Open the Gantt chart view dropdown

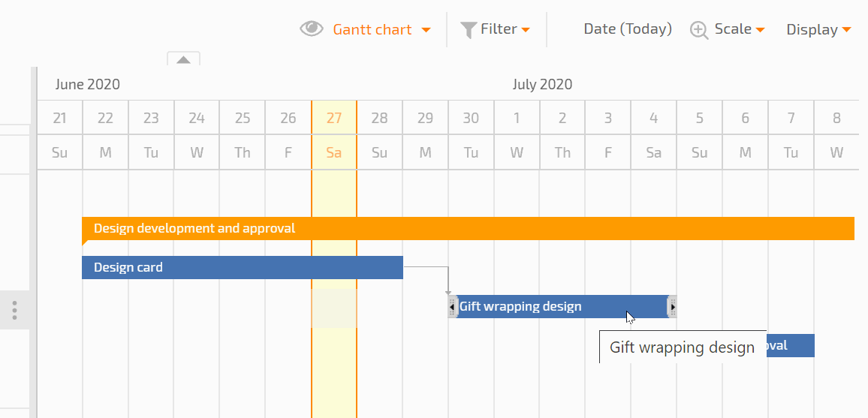coord(381,29)
